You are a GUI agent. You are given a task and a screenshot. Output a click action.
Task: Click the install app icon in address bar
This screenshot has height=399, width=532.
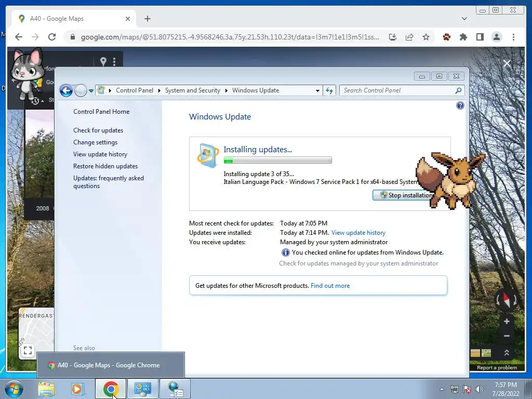tap(393, 37)
